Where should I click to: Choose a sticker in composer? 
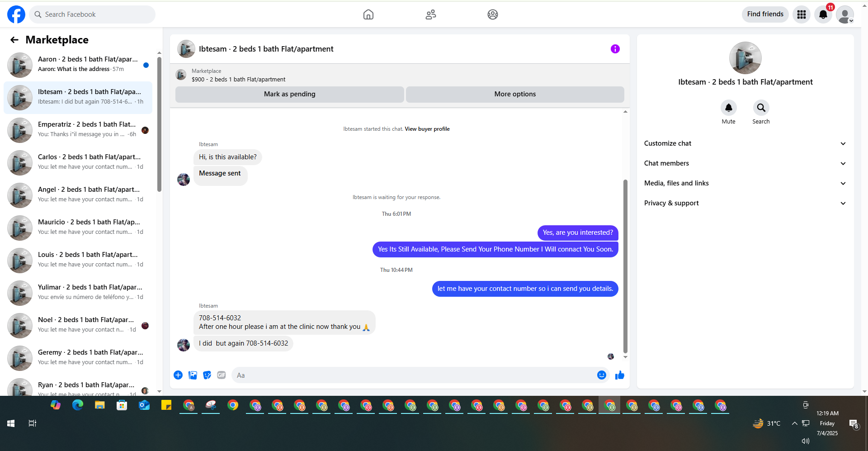tap(207, 375)
